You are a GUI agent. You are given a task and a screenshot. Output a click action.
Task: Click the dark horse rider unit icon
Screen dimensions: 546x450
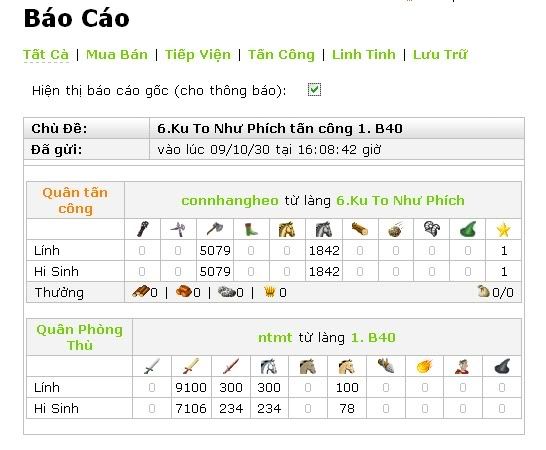[x=323, y=229]
